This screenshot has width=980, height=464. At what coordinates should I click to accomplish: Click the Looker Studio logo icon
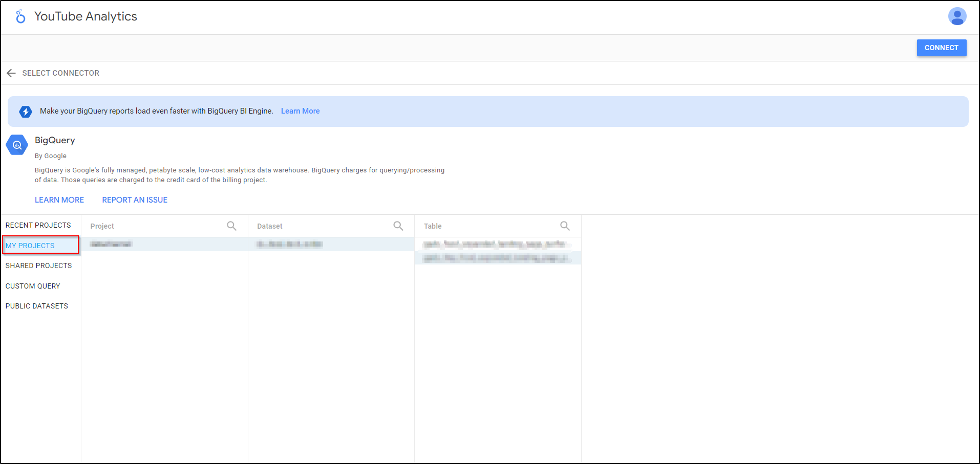pyautogui.click(x=20, y=16)
